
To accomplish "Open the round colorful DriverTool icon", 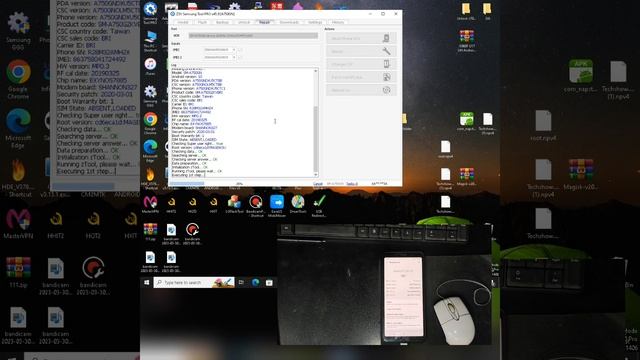I will [298, 204].
